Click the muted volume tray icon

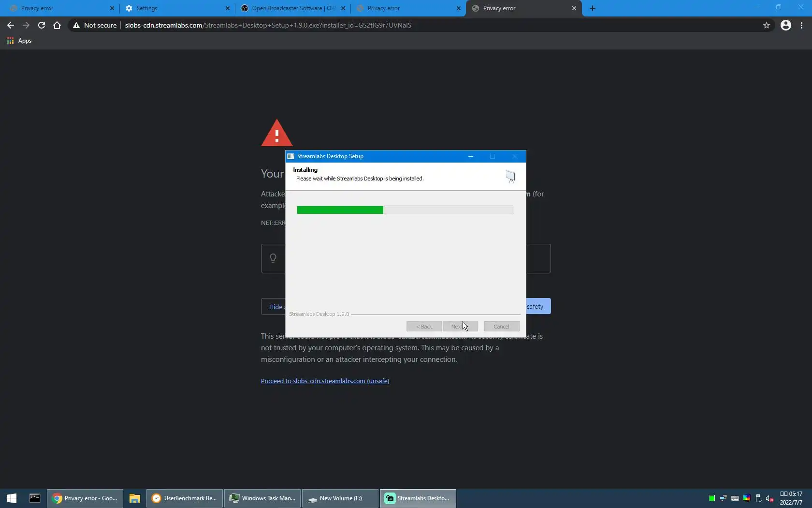coord(770,498)
